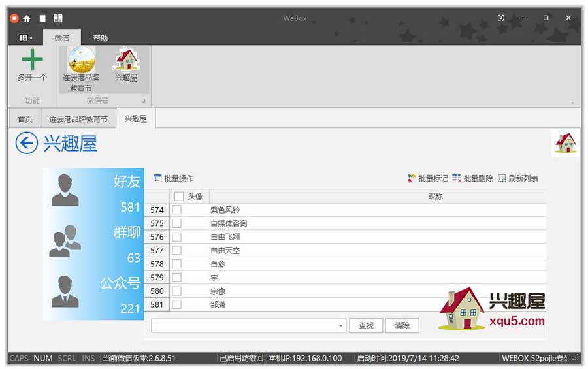Click the 查找 search button
The image size is (588, 369).
(x=366, y=325)
